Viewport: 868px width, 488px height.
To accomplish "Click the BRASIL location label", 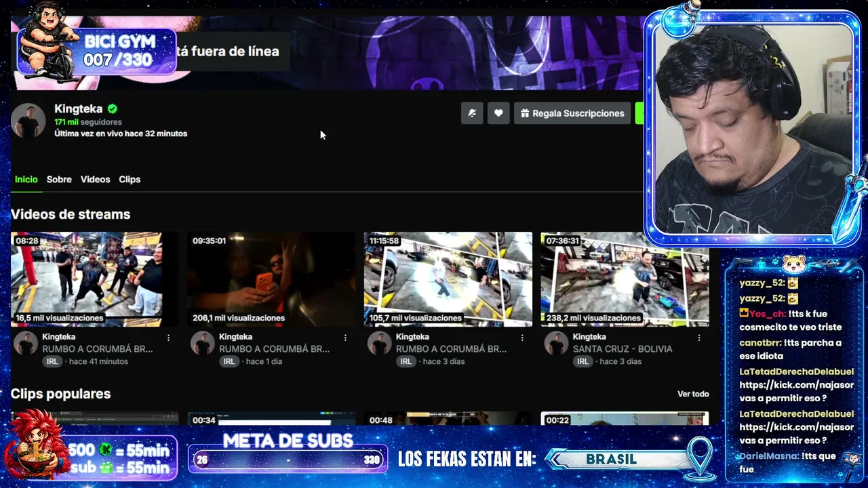I will click(x=611, y=460).
